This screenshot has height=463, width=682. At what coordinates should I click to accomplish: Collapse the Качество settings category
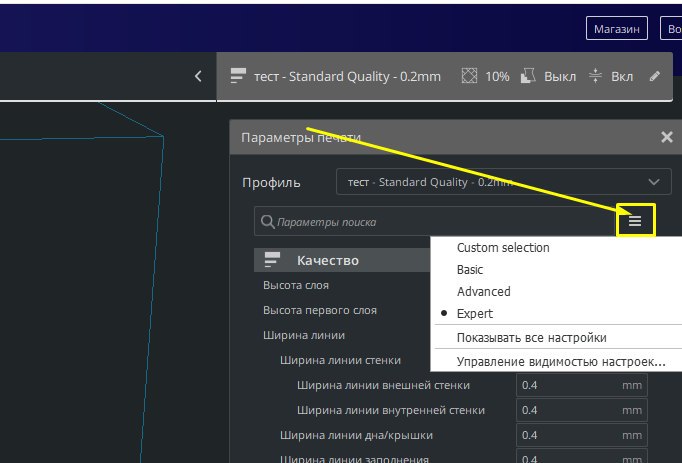click(342, 260)
